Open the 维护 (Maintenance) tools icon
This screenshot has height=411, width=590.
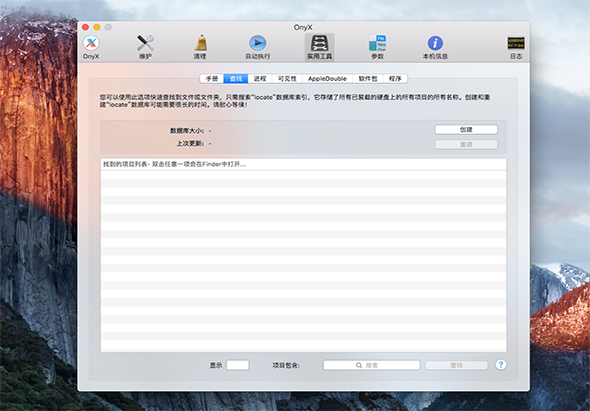click(145, 47)
